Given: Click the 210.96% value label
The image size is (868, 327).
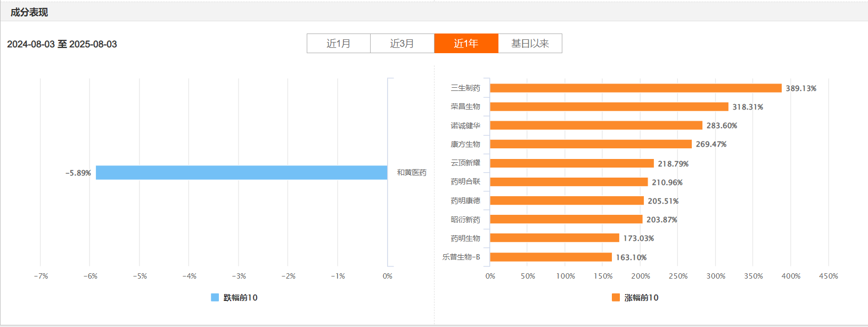Looking at the screenshot, I should 668,182.
